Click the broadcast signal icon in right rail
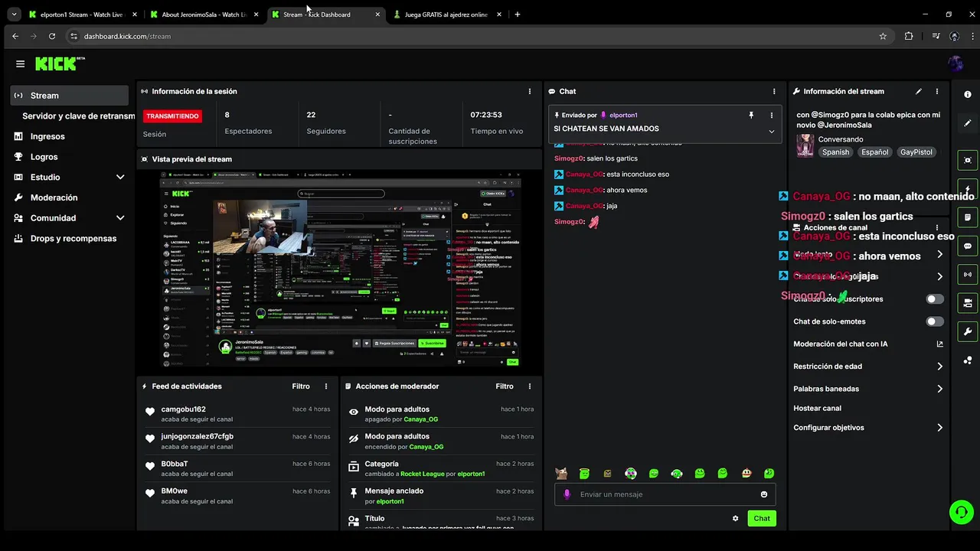The height and width of the screenshot is (551, 980). [x=968, y=275]
